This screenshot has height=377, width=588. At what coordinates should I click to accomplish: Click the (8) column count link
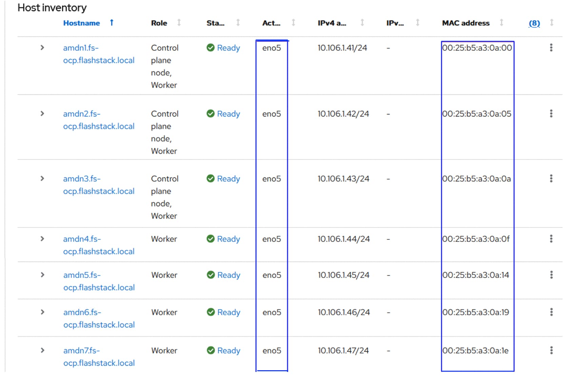pyautogui.click(x=534, y=23)
